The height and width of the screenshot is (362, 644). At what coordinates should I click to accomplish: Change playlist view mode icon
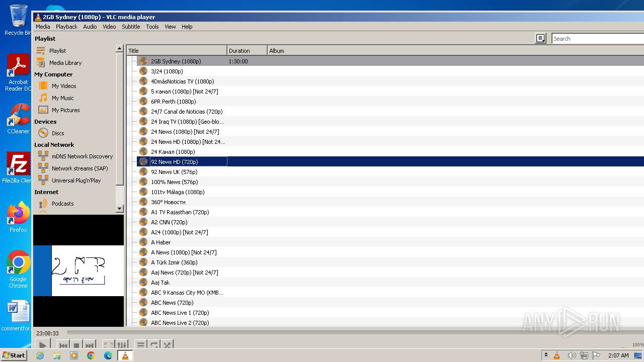[x=540, y=39]
